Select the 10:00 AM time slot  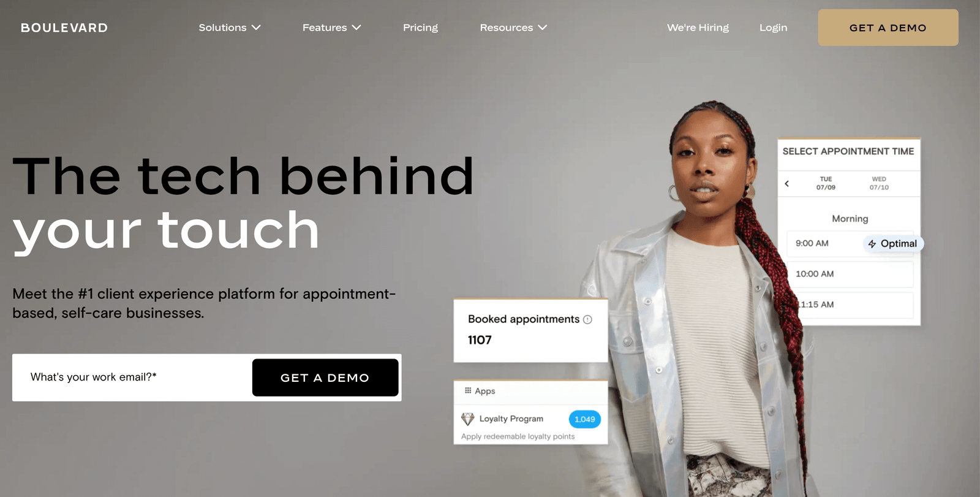(x=850, y=274)
